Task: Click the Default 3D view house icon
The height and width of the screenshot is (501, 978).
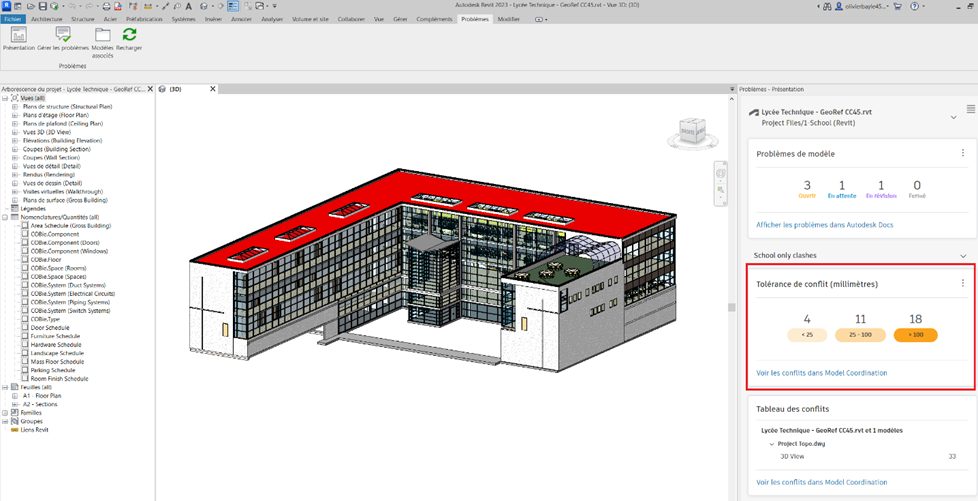Action: 204,6
